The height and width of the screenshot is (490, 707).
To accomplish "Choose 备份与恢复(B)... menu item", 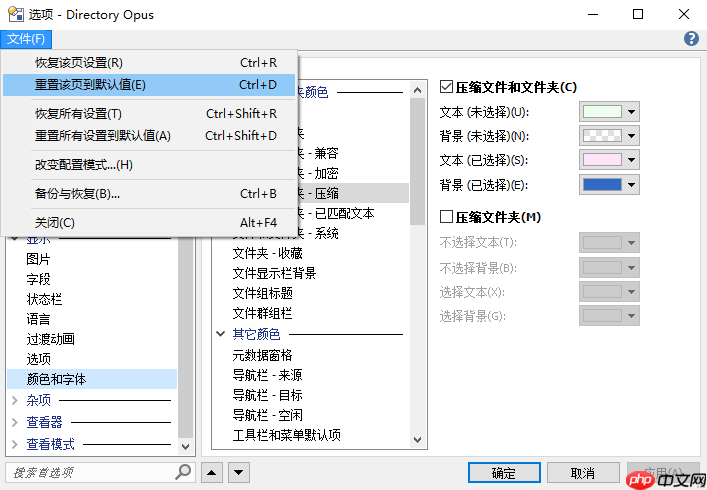I will [149, 194].
